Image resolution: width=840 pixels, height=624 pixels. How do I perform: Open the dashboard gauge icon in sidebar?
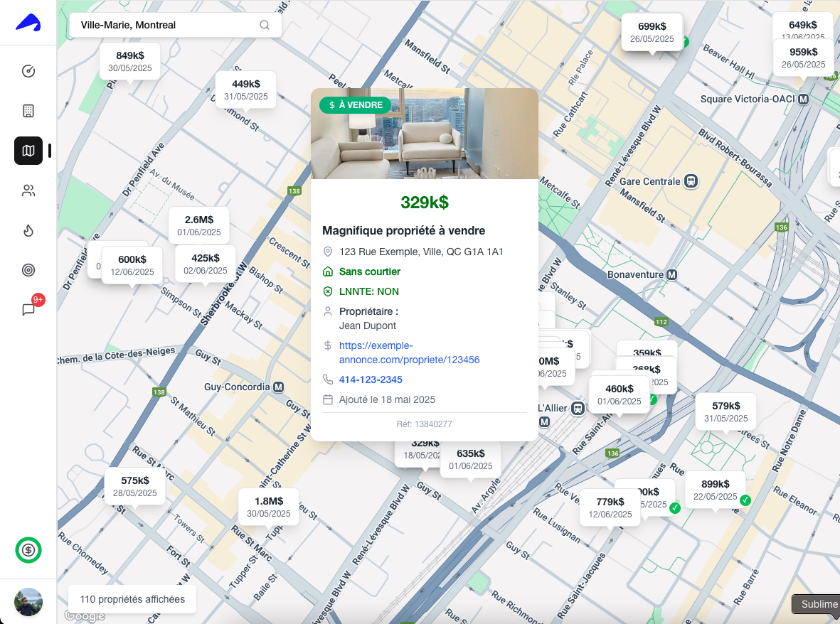pyautogui.click(x=28, y=71)
